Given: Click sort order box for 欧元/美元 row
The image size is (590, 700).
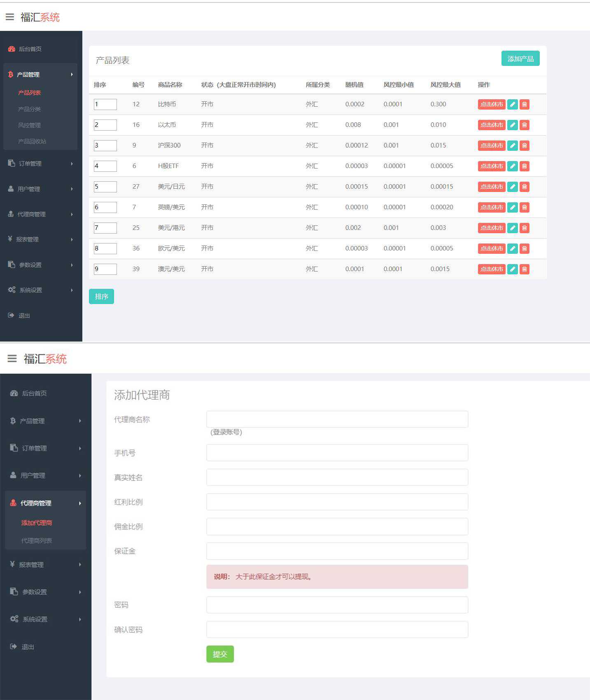Looking at the screenshot, I should (x=105, y=248).
